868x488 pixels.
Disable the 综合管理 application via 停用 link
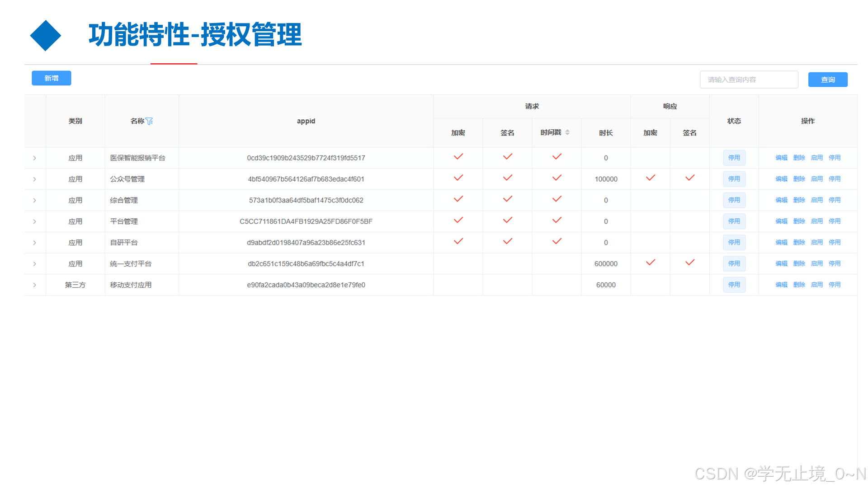(835, 200)
